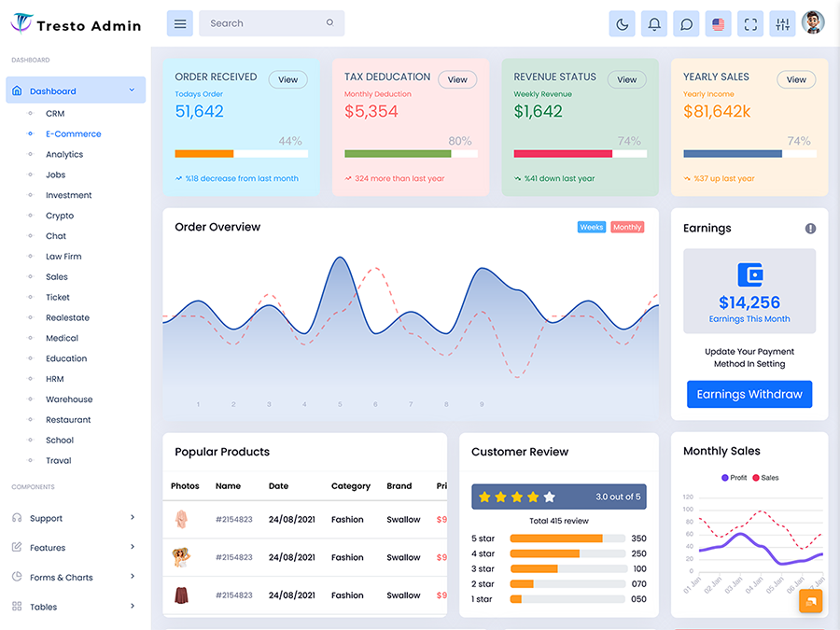The image size is (840, 630).
Task: Switch Order Overview to Monthly
Action: (x=627, y=227)
